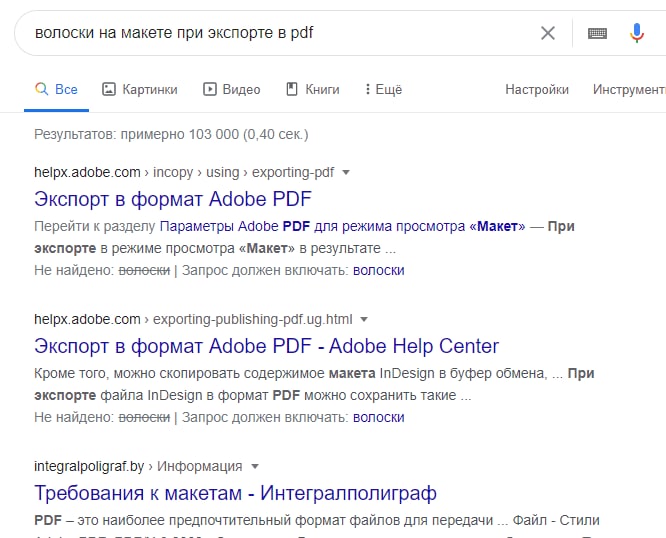Click волоски link under the first result
666x538 pixels.
(x=378, y=270)
